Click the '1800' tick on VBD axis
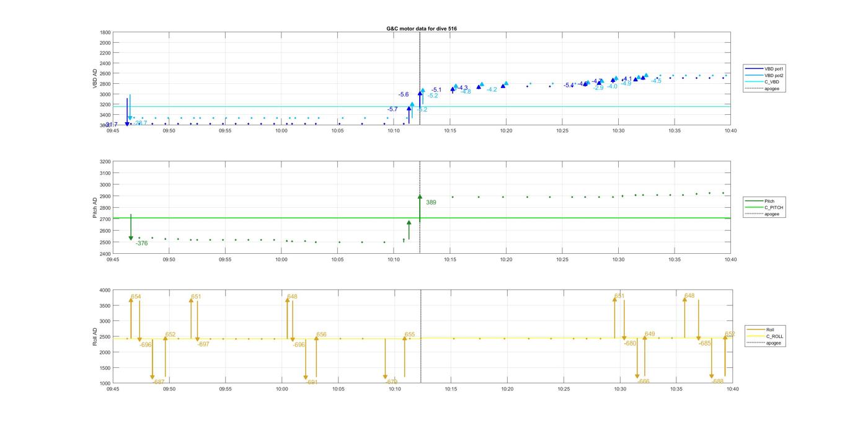868x430 pixels. tap(105, 32)
